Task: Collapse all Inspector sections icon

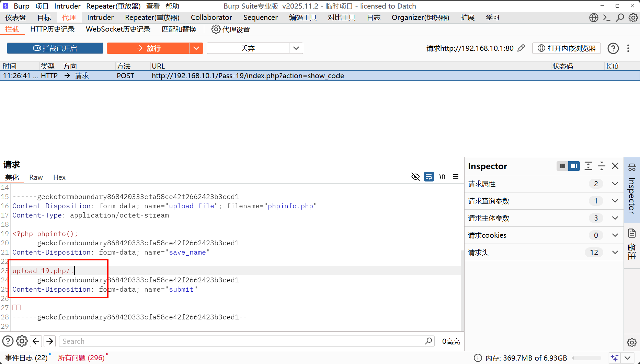Action: pyautogui.click(x=602, y=166)
